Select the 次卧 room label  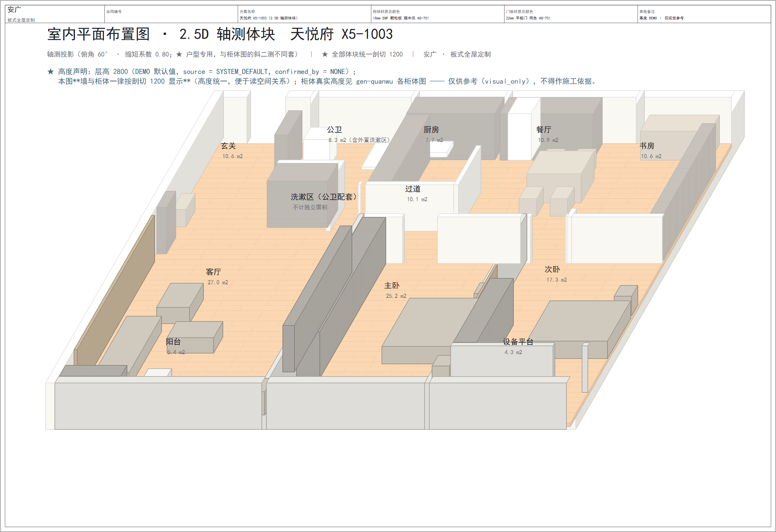552,269
